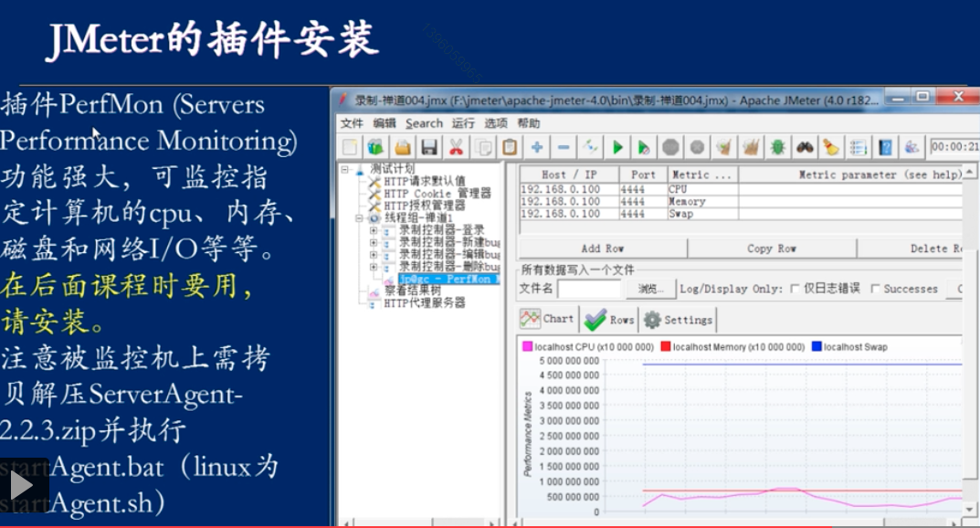Expand 录制控制器-编辑bug node
Viewport: 980px width, 528px height.
[x=374, y=254]
